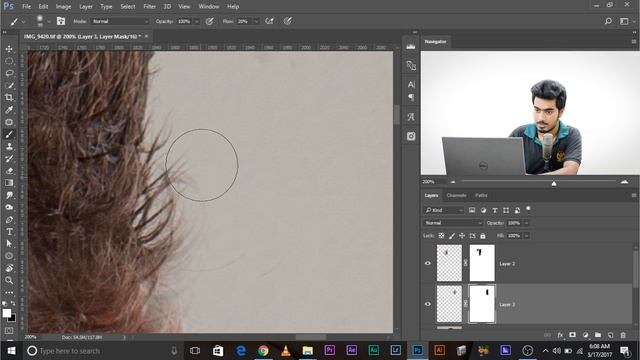
Task: Open the Character panel icon
Action: click(411, 84)
